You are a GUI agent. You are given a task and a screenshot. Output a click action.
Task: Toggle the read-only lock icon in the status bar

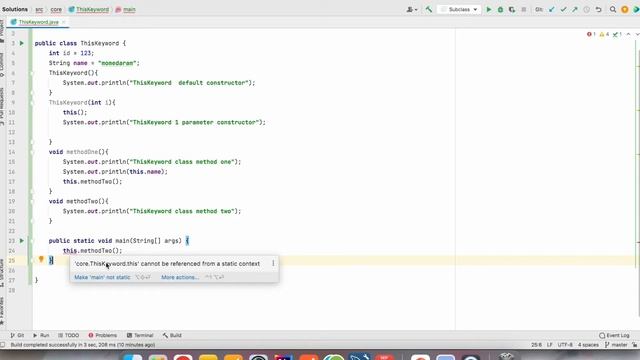tap(635, 345)
